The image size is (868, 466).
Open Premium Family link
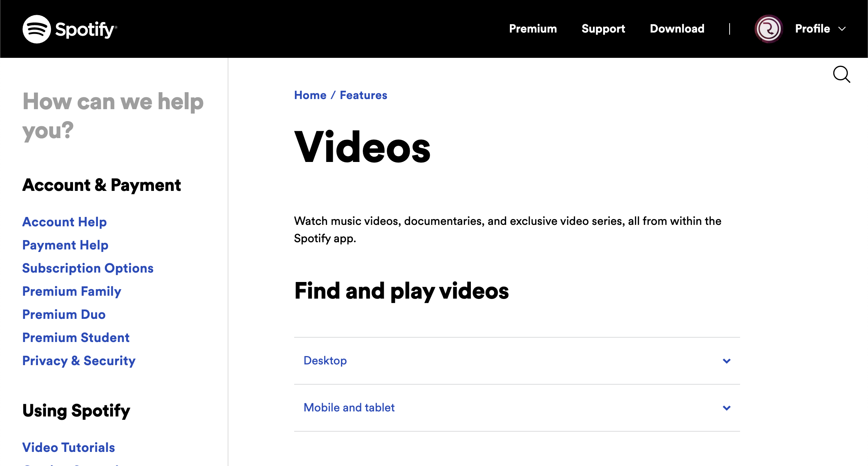point(72,291)
